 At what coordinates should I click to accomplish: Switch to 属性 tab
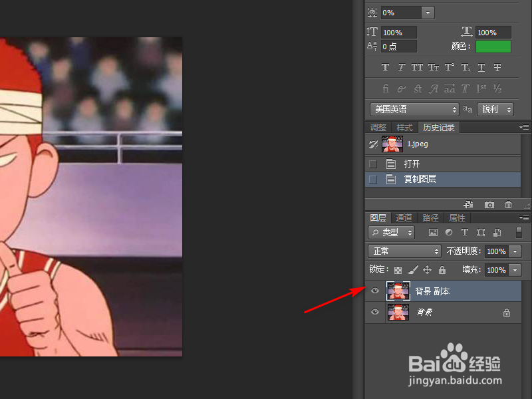(457, 218)
